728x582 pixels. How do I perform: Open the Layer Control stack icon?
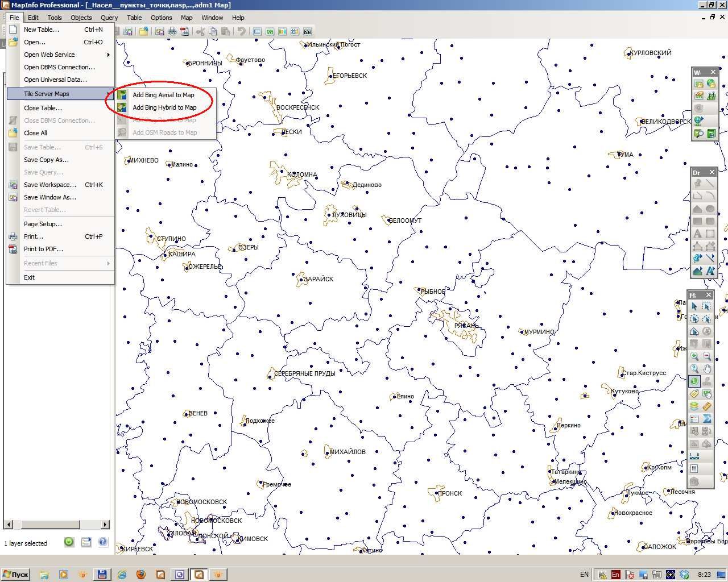[694, 406]
